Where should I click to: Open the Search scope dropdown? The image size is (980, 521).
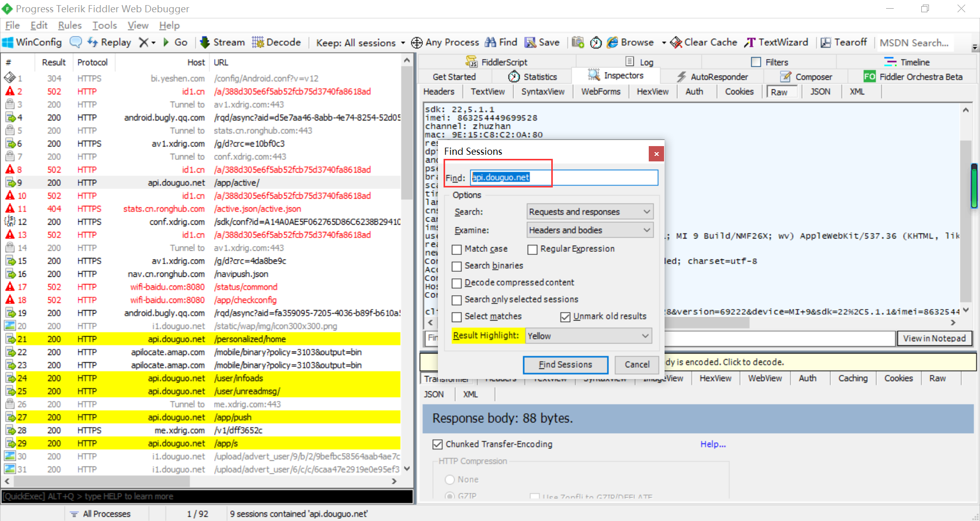[590, 211]
